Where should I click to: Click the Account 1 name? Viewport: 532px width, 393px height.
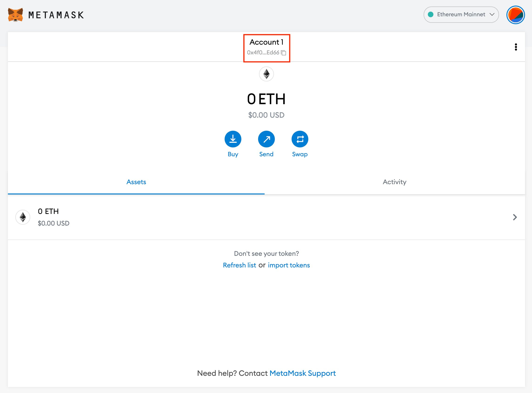[266, 42]
